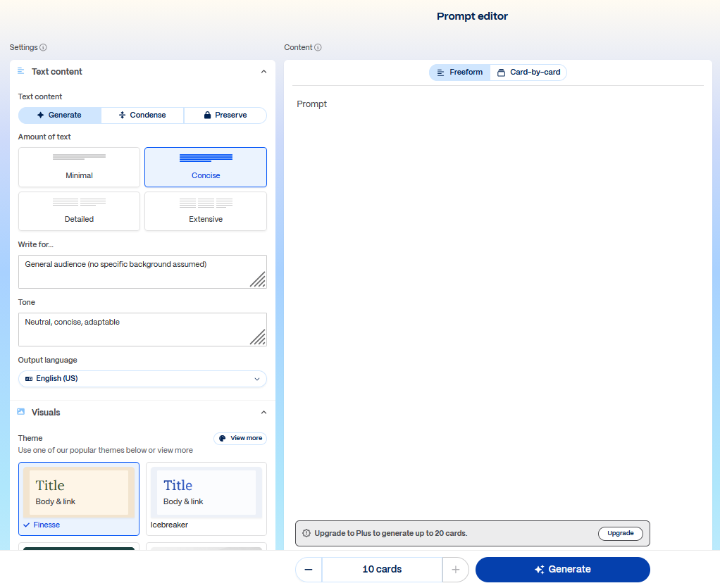720x588 pixels.
Task: Click the Text content section icon
Action: click(21, 72)
